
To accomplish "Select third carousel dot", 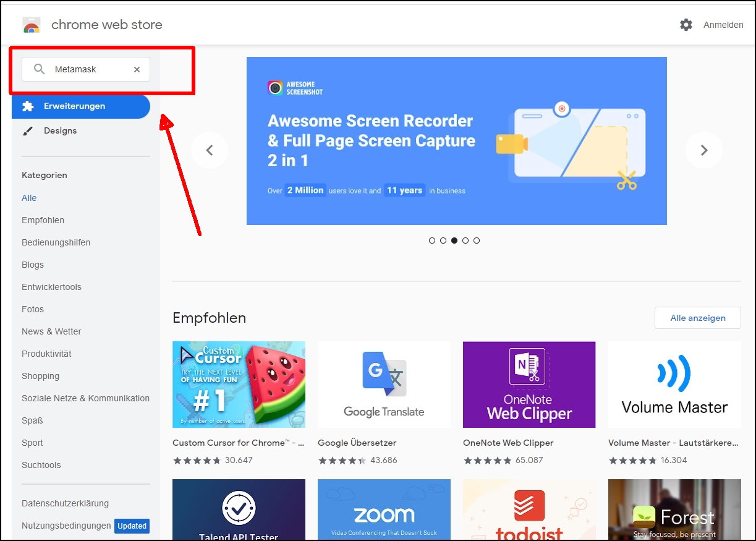I will 454,241.
